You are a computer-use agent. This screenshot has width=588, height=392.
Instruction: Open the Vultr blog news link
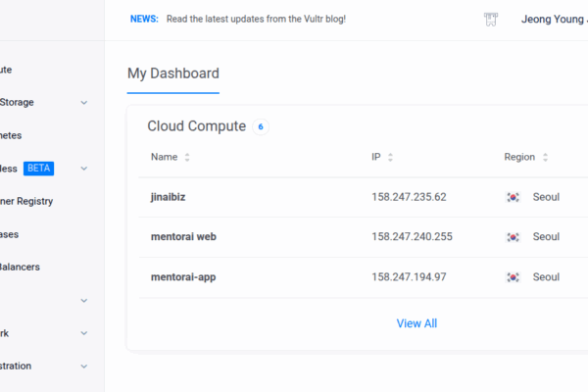[x=256, y=19]
